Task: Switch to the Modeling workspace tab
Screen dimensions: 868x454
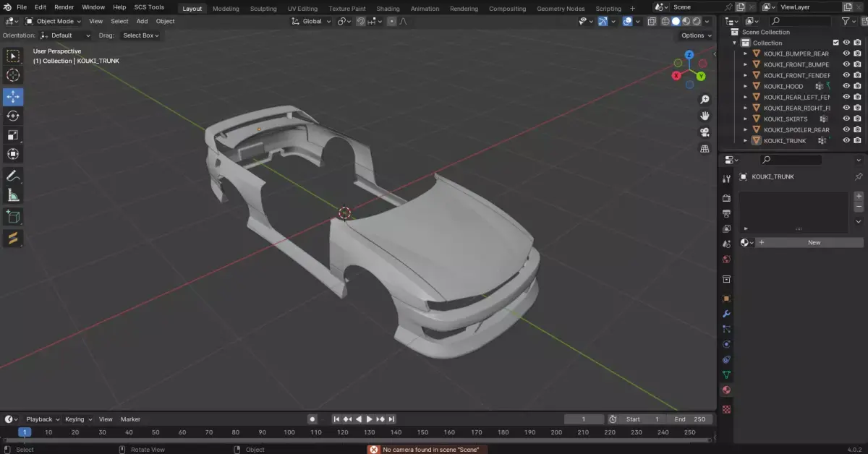Action: point(226,9)
